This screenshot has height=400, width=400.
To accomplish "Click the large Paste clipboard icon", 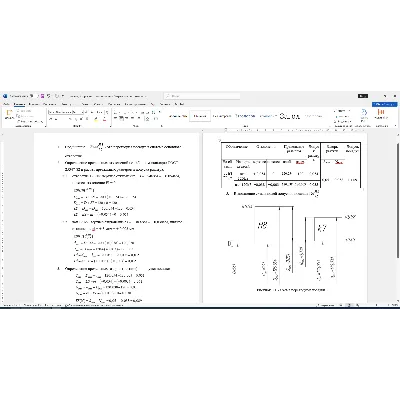I will (9, 114).
